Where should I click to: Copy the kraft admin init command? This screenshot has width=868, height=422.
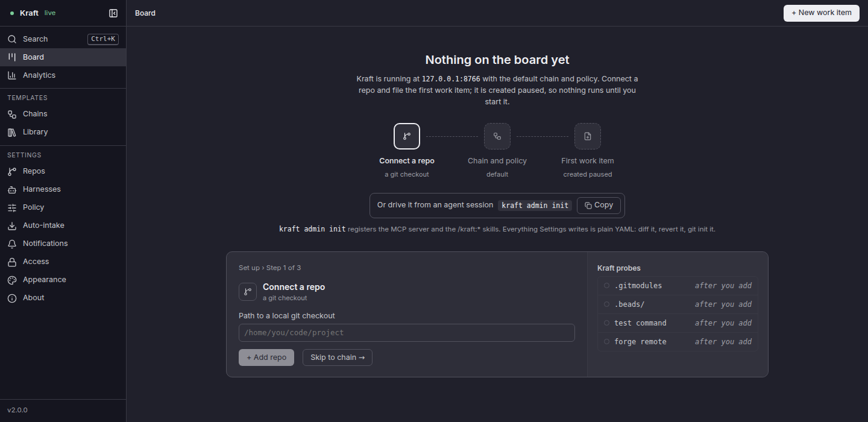point(599,206)
